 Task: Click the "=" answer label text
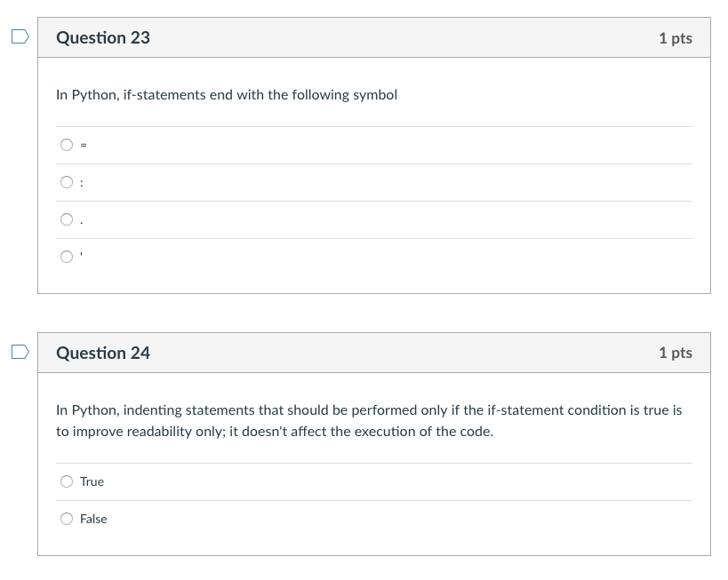(x=83, y=146)
